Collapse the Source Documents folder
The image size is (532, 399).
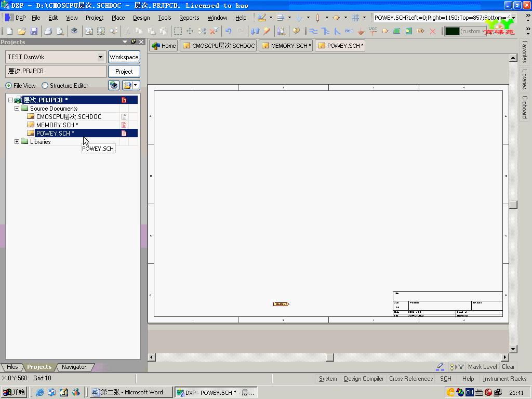point(17,109)
